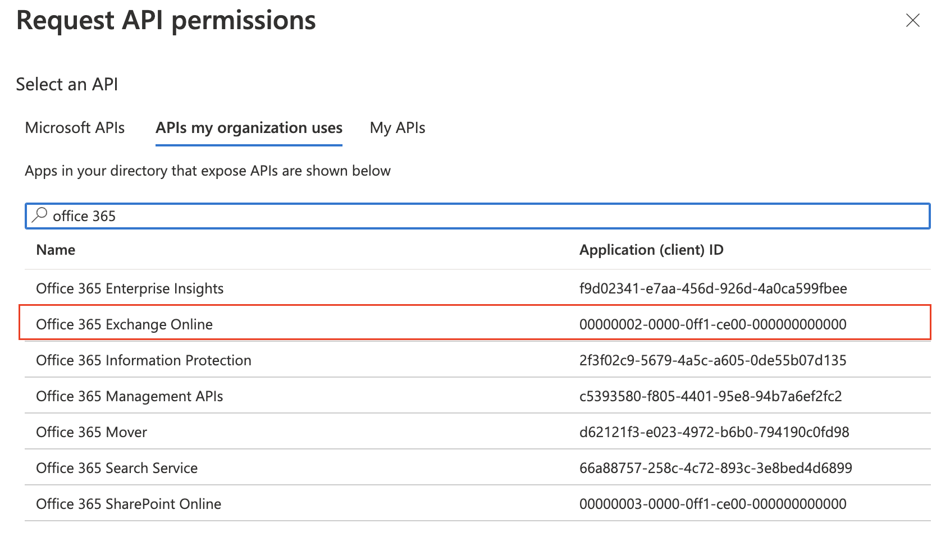Click the Apps in your directory description text
The height and width of the screenshot is (560, 941).
point(208,171)
